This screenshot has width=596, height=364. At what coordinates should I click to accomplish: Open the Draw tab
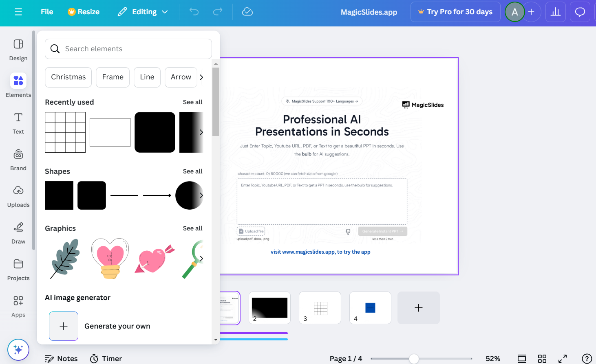(18, 233)
